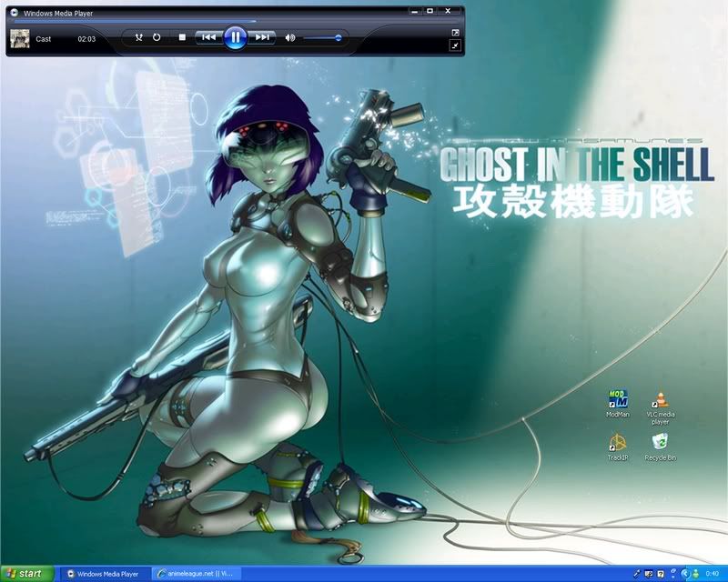Select the Recycle Bin icon
This screenshot has width=728, height=582.
[x=660, y=443]
